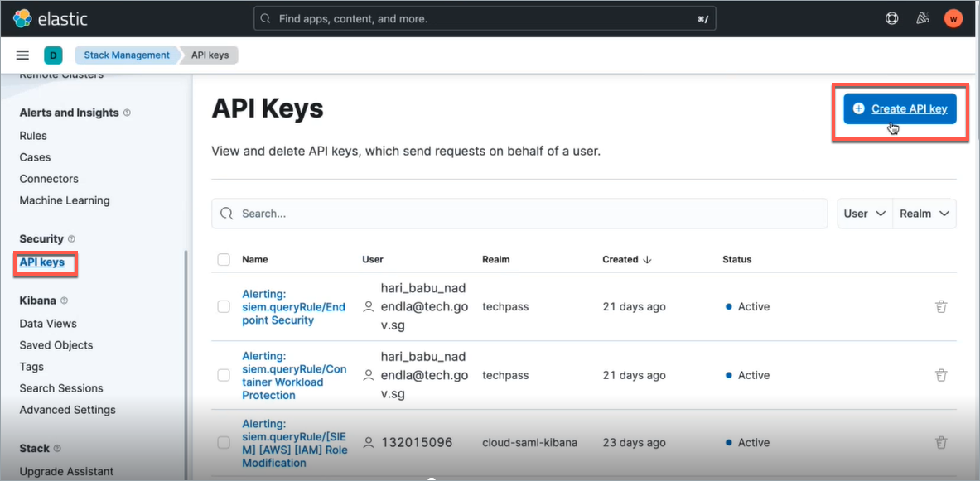Open the help lifebuoy icon
The image size is (980, 481).
click(892, 18)
